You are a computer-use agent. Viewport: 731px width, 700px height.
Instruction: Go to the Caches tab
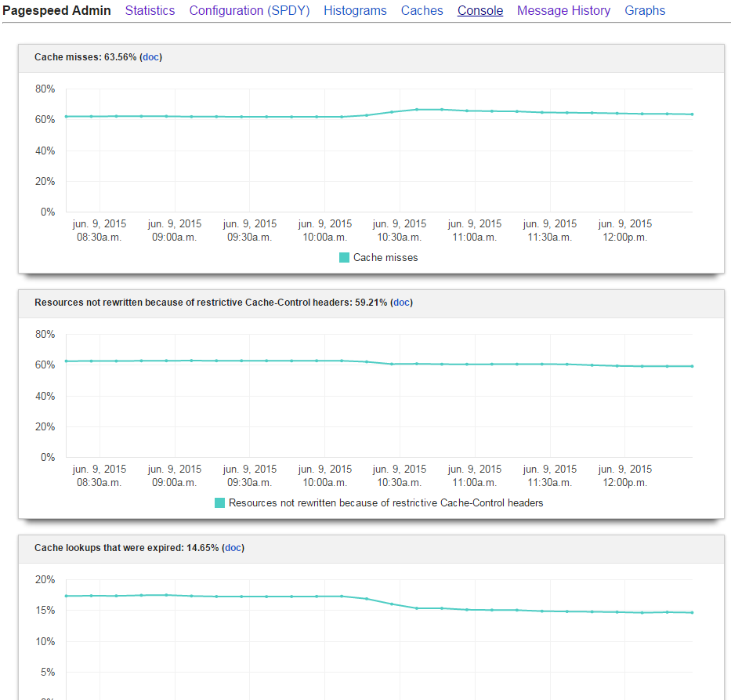422,10
